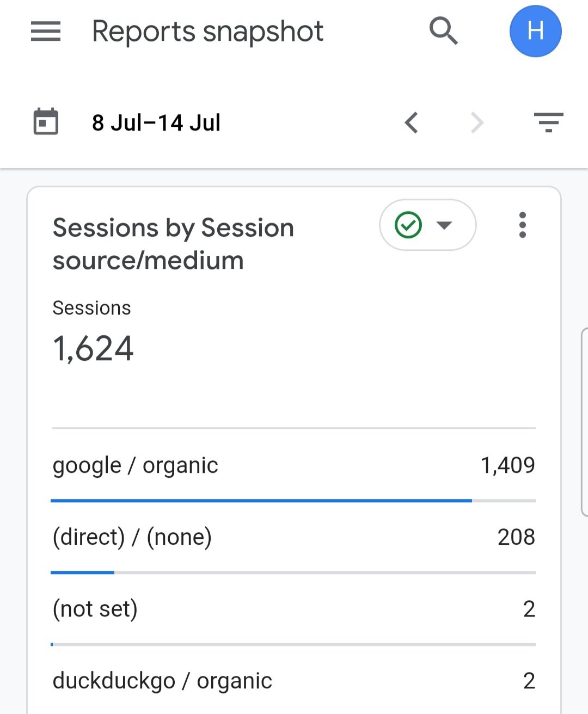Select the (direct) / (none) row

click(293, 537)
